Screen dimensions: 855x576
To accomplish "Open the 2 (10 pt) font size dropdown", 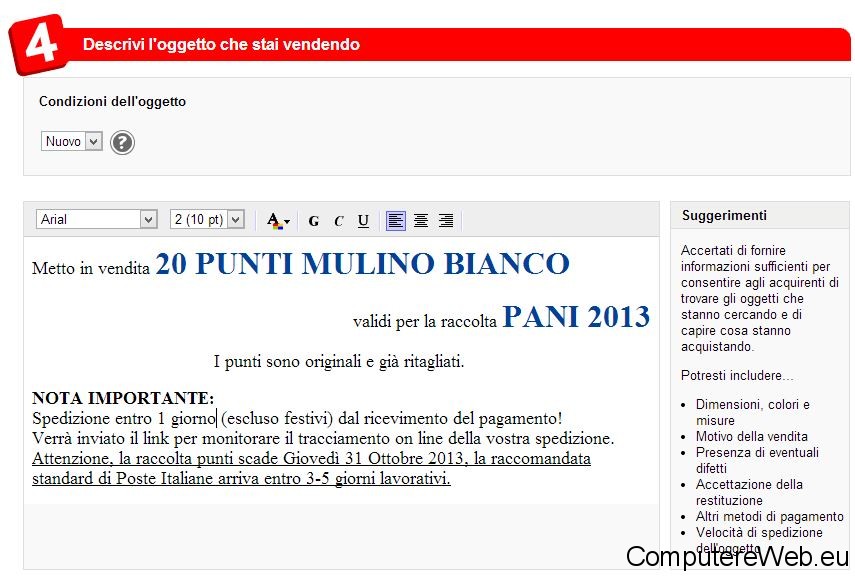I will click(207, 219).
